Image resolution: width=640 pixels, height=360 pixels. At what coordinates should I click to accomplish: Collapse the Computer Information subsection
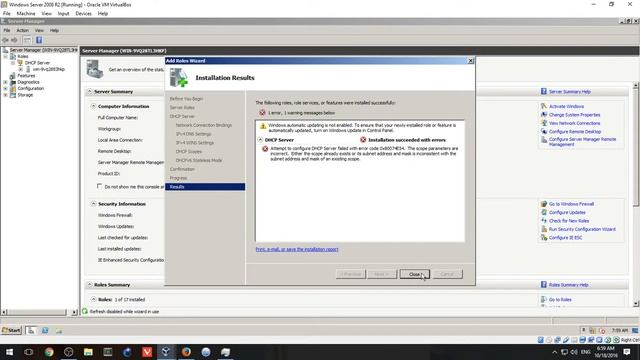pyautogui.click(x=93, y=106)
